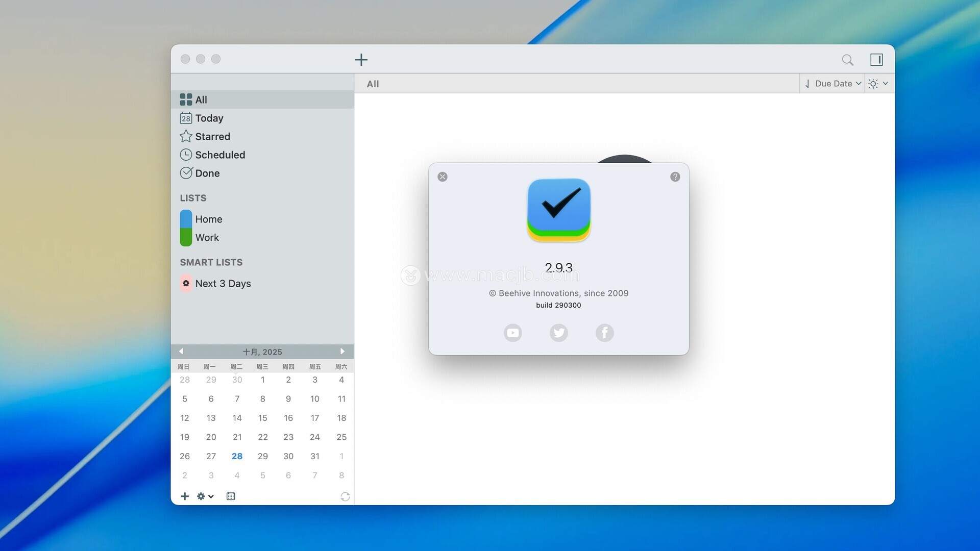Select the Starred sidebar item

pyautogui.click(x=212, y=137)
